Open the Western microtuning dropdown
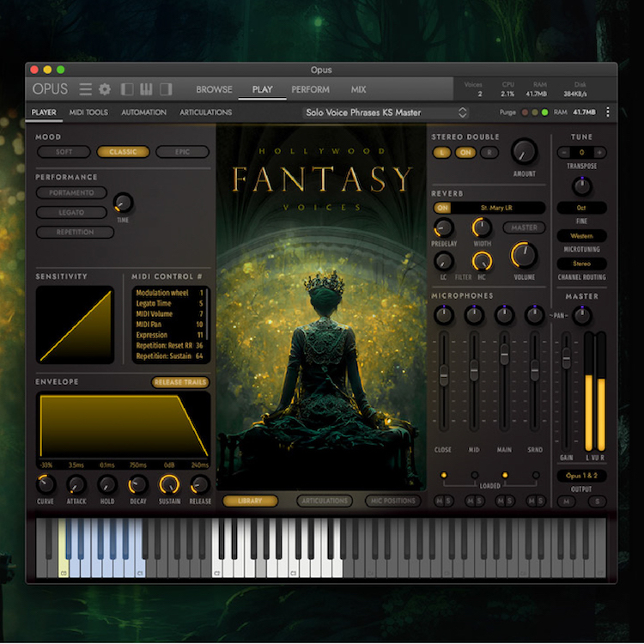Viewport: 644px width, 644px height. coord(581,235)
